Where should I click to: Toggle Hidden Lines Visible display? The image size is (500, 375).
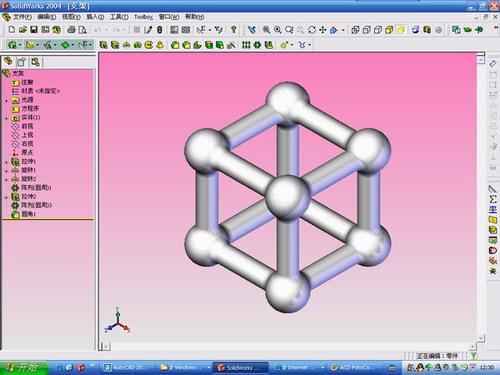(x=367, y=30)
